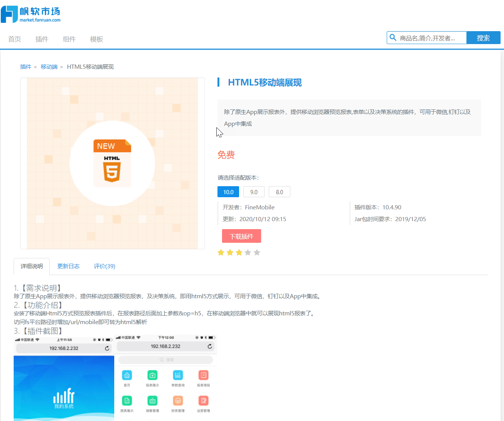Click the grey 搜索 bar inside the phone screenshot
The image size is (504, 421).
coord(166,360)
